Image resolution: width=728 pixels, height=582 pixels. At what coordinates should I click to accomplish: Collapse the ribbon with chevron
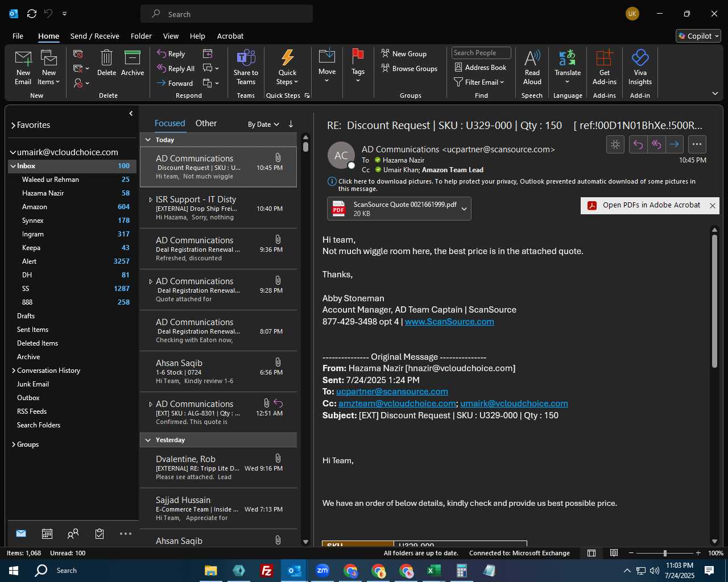pos(715,93)
